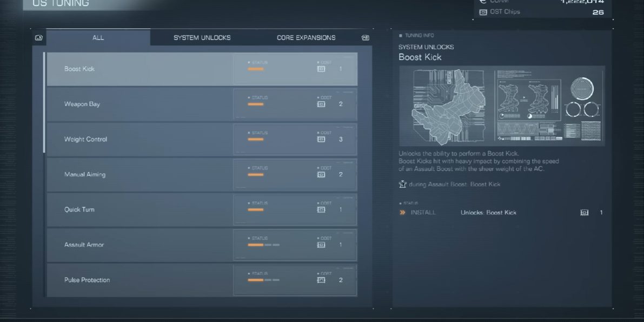This screenshot has width=644, height=322.
Task: Click the OST chip icon in the INSTALL row
Action: tap(584, 213)
